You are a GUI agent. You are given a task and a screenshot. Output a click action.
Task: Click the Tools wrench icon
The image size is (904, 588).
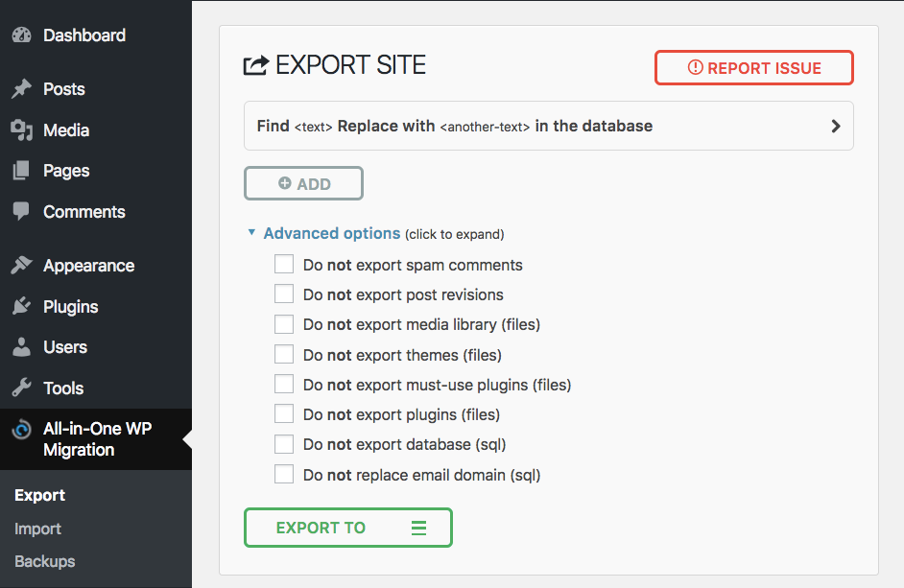22,388
